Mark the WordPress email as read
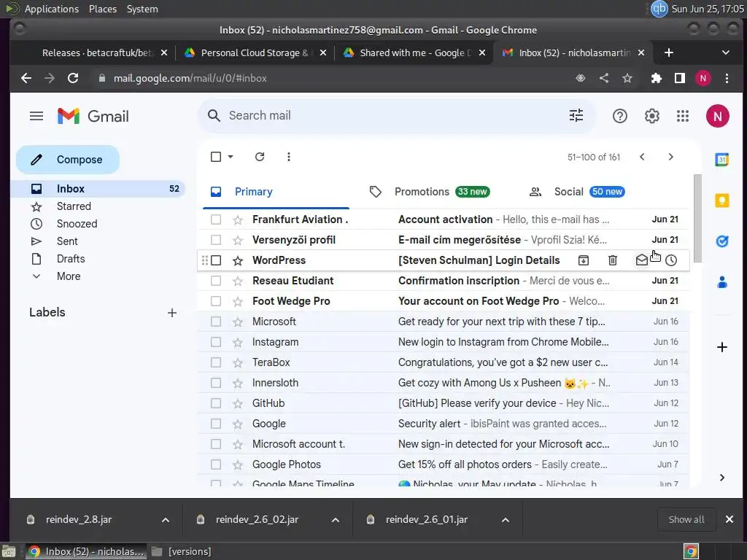747x560 pixels. [x=642, y=260]
